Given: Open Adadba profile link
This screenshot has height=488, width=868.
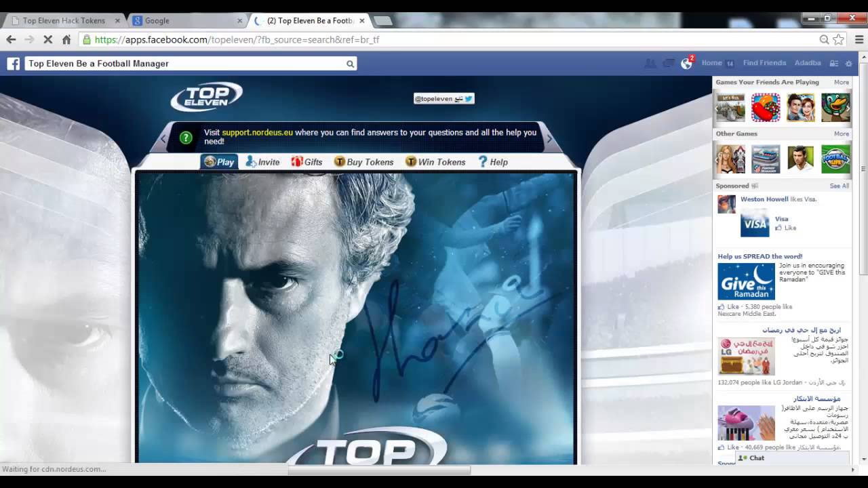Looking at the screenshot, I should [x=808, y=63].
